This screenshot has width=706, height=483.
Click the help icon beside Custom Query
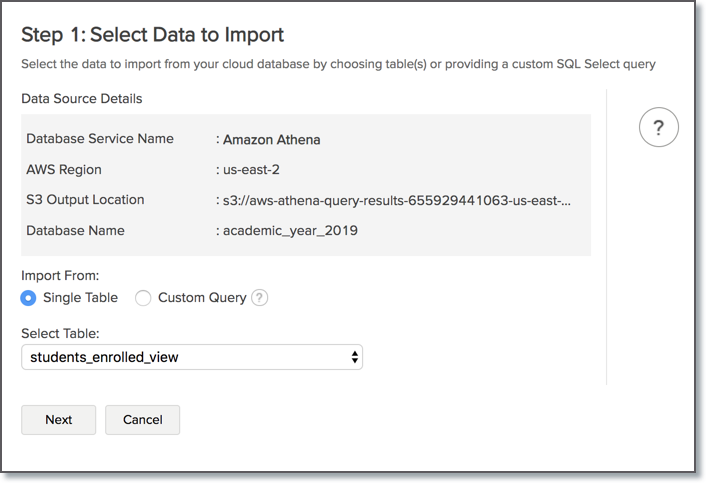pyautogui.click(x=260, y=298)
